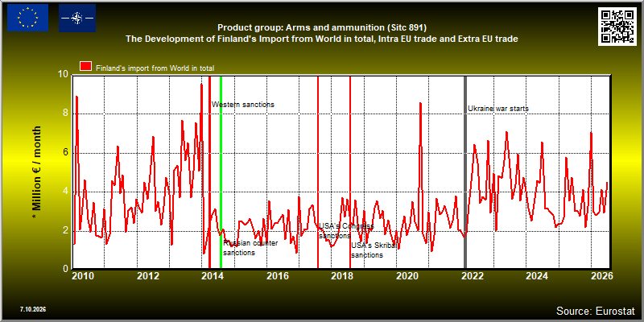Click the 2012 x-axis label
Screen dimensions: 644x322
[148, 276]
